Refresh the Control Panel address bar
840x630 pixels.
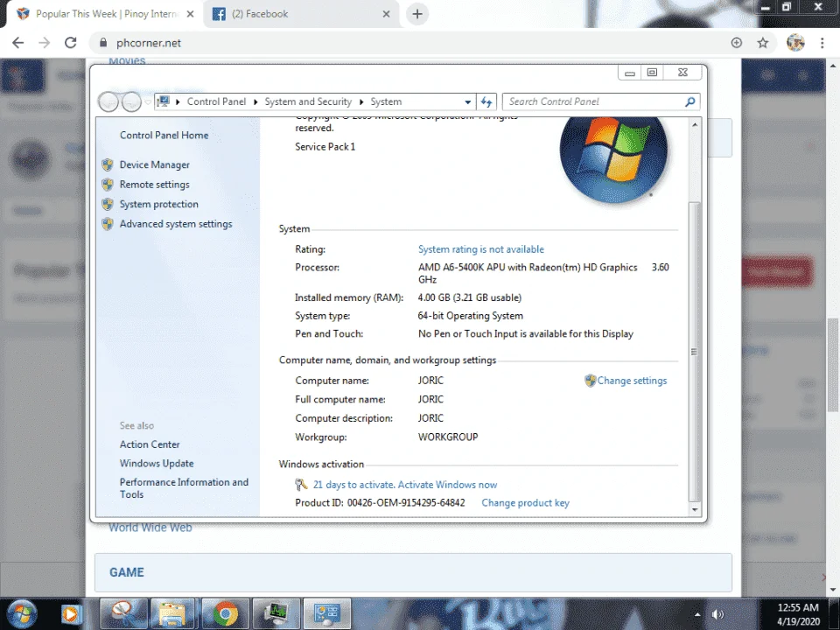click(x=486, y=101)
